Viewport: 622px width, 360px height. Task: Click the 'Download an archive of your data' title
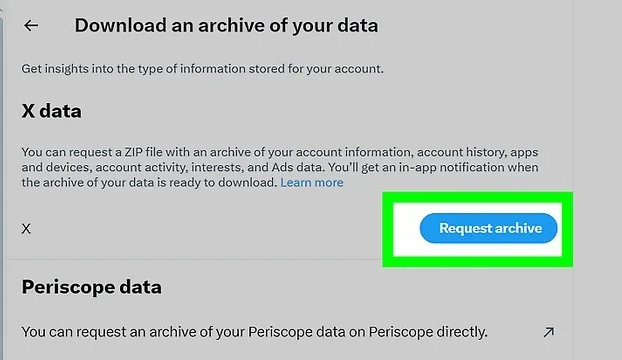pyautogui.click(x=227, y=25)
